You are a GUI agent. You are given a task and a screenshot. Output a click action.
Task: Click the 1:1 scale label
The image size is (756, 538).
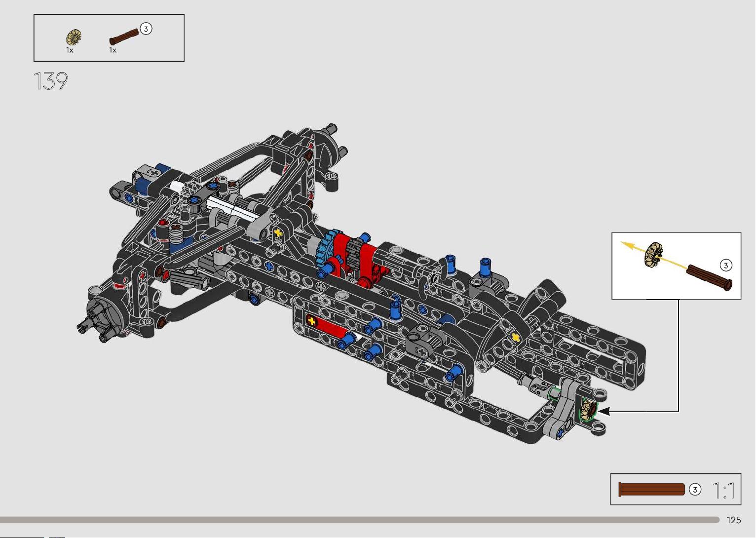pyautogui.click(x=724, y=491)
